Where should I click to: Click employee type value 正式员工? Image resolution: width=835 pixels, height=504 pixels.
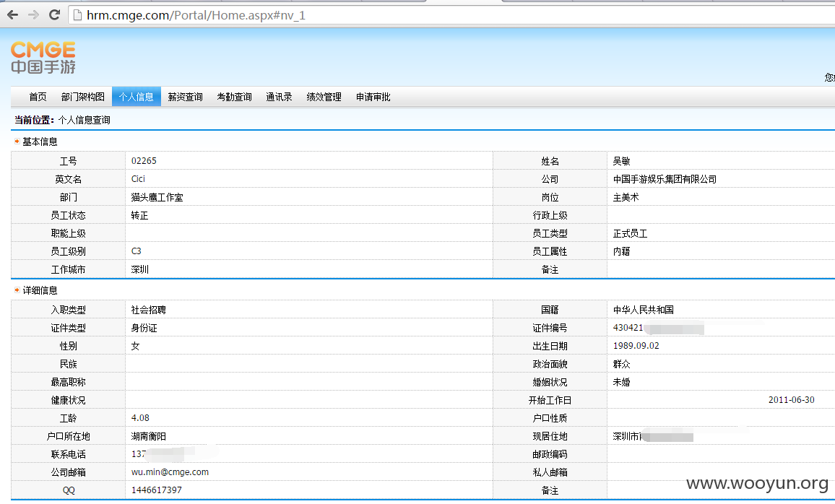pos(630,234)
